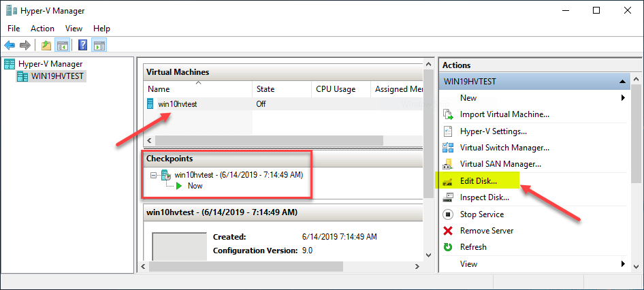The height and width of the screenshot is (290, 644).
Task: Open the Action menu
Action: pyautogui.click(x=42, y=29)
